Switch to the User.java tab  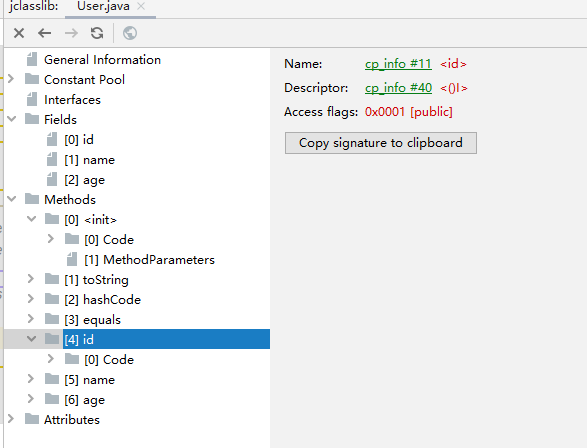click(103, 6)
